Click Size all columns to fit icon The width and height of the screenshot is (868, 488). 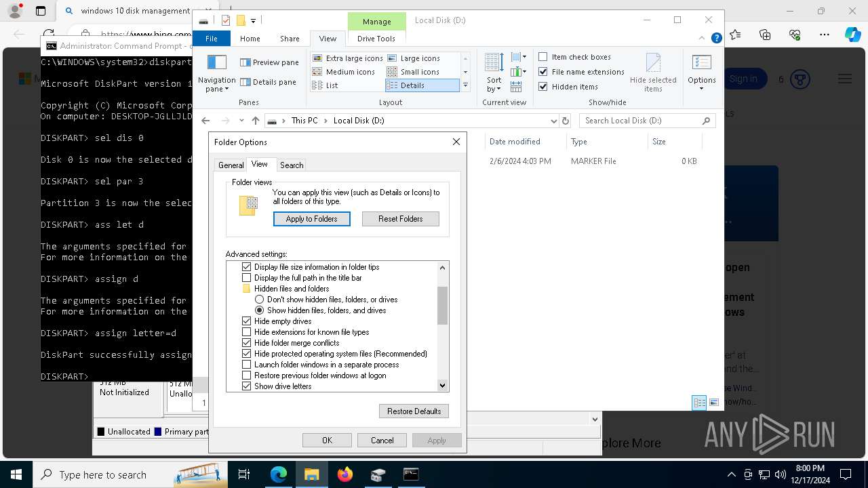(516, 87)
